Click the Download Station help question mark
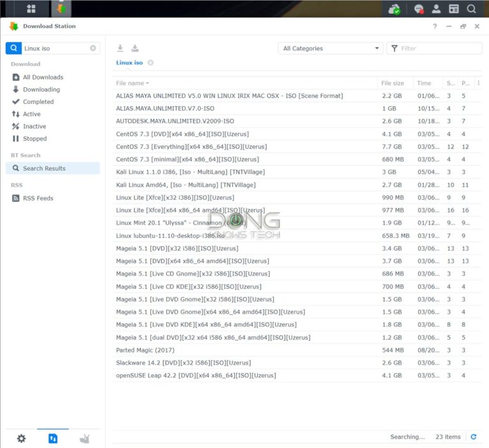 [x=435, y=27]
